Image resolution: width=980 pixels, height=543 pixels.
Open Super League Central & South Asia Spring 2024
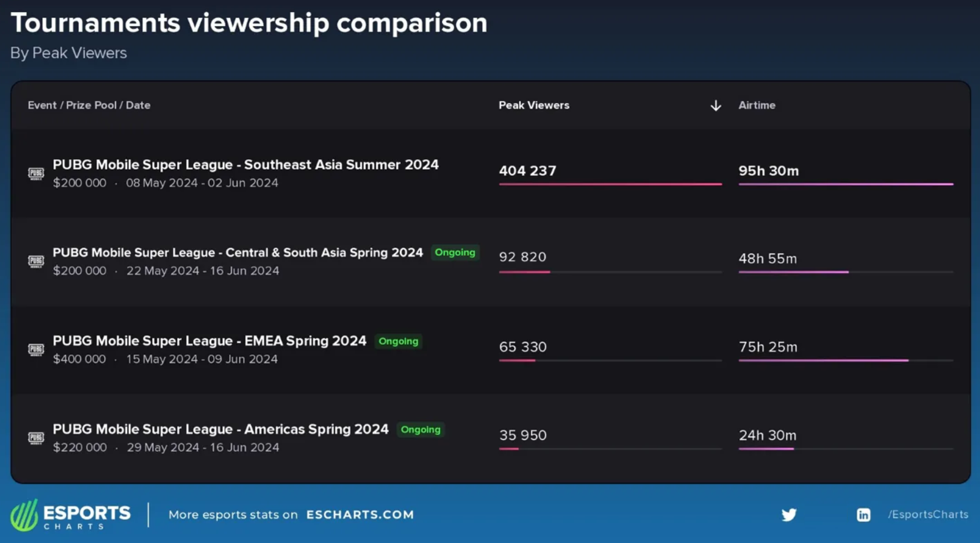click(238, 253)
